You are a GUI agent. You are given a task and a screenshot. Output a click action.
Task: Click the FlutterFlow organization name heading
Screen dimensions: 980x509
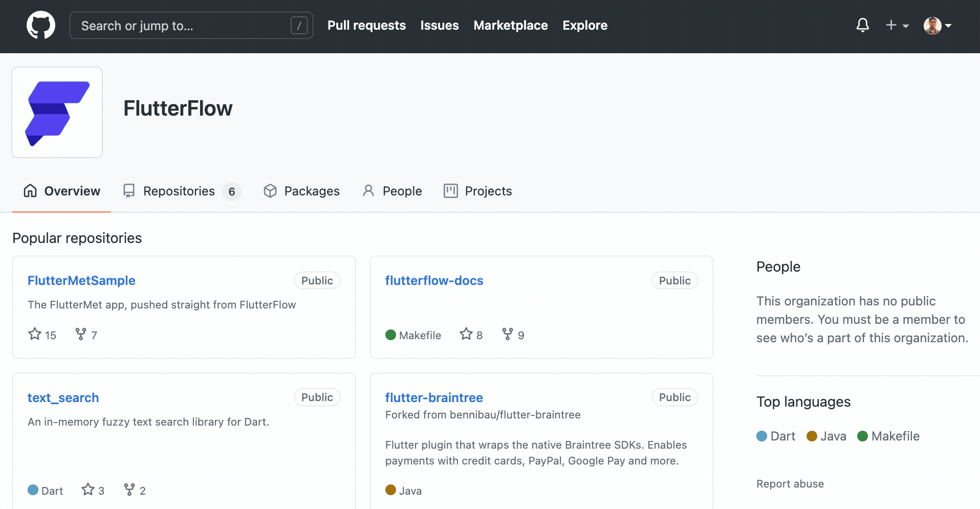(178, 108)
